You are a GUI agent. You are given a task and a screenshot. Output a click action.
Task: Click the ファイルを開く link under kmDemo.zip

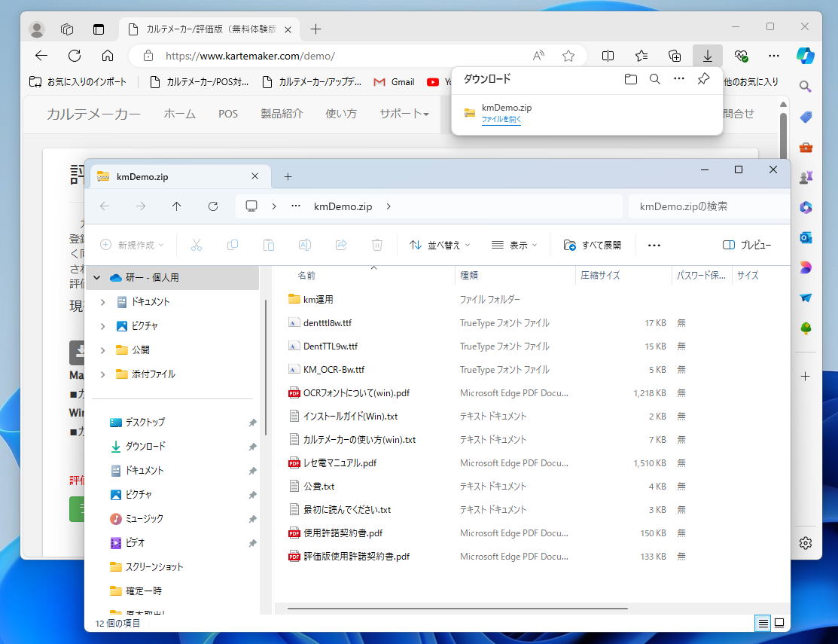click(x=501, y=120)
